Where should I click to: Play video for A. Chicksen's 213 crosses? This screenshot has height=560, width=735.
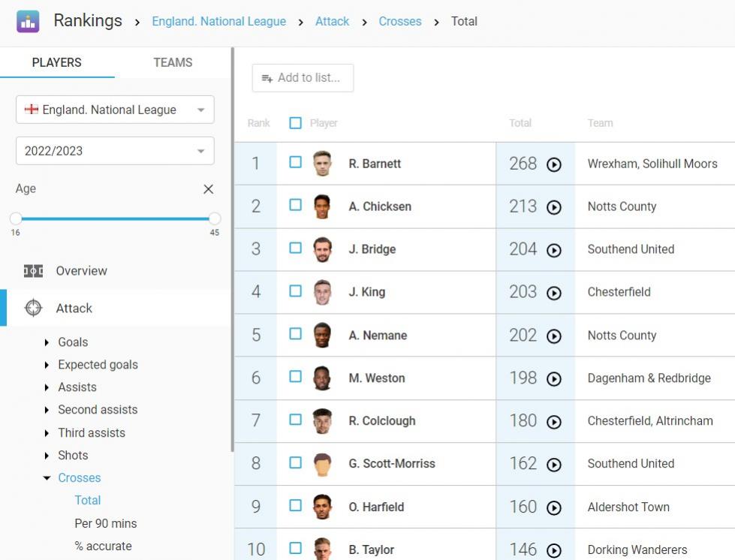(x=554, y=207)
